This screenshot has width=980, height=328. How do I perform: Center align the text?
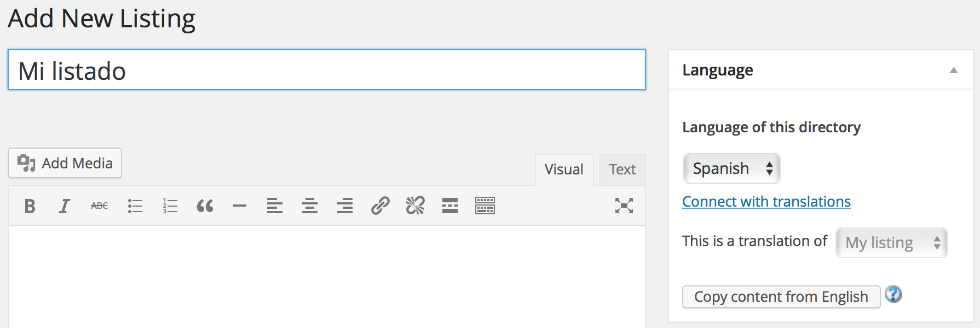point(310,206)
